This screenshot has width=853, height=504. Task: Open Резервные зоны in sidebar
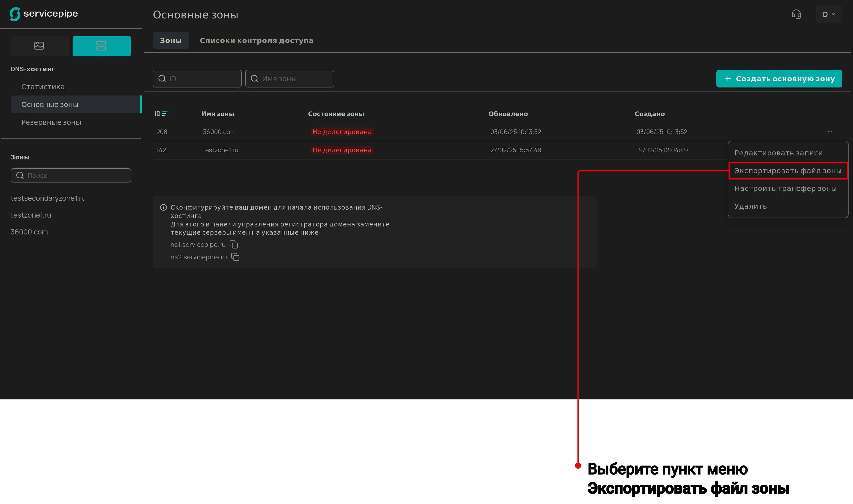click(51, 122)
